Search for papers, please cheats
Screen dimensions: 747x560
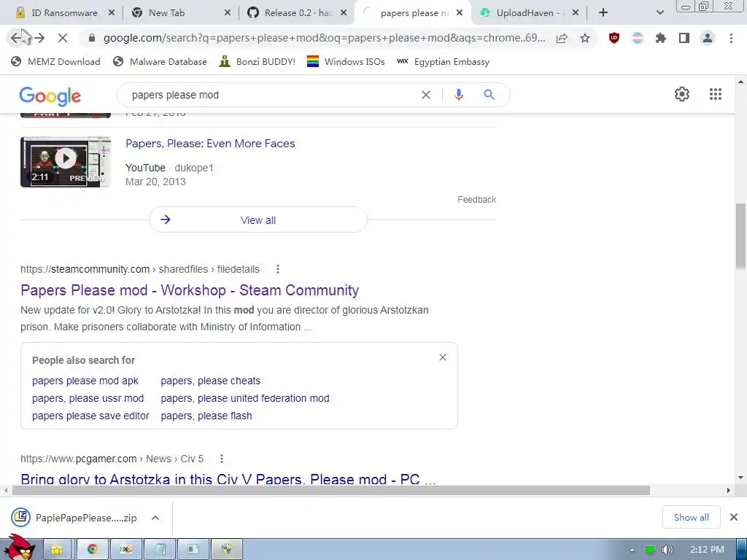point(211,381)
